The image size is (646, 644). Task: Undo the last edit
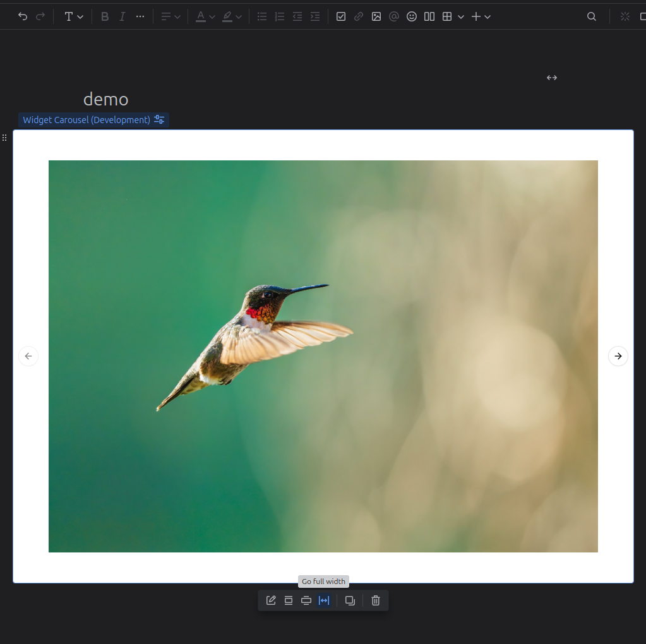[23, 16]
